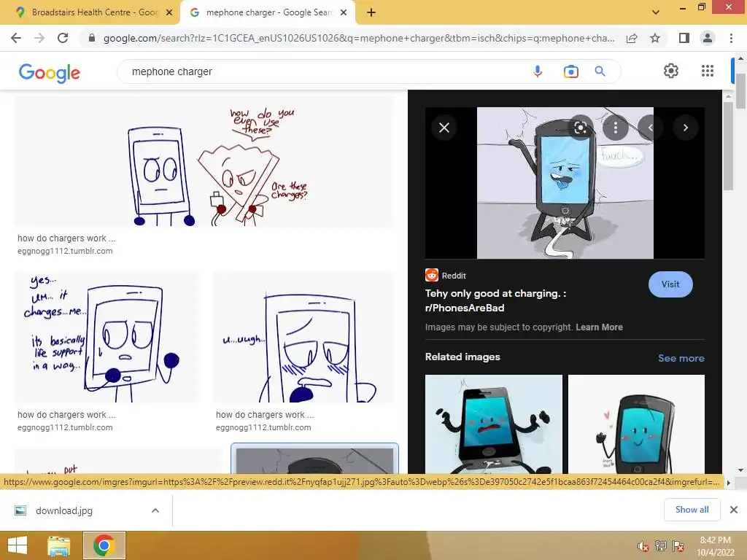Click the Chrome taskbar icon

[x=104, y=545]
